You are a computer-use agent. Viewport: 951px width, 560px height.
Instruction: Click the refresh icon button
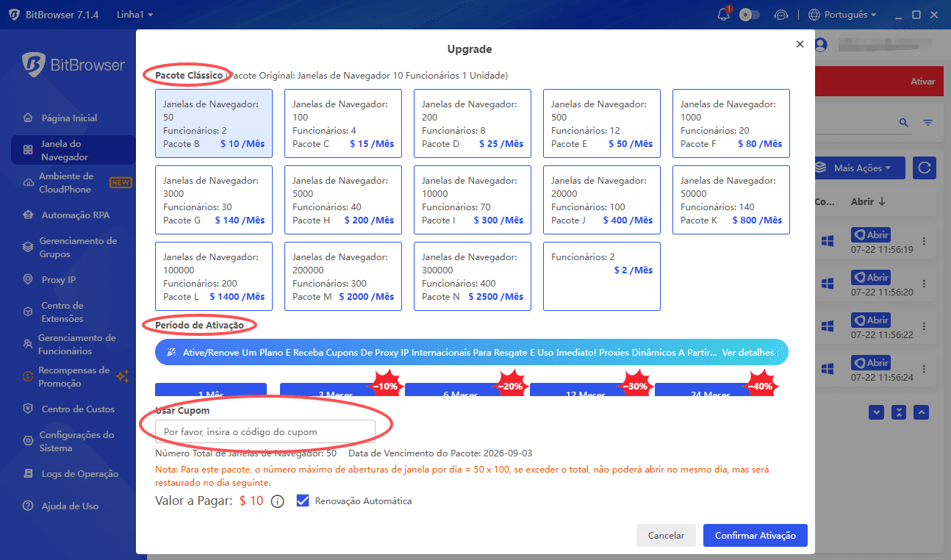coord(925,168)
